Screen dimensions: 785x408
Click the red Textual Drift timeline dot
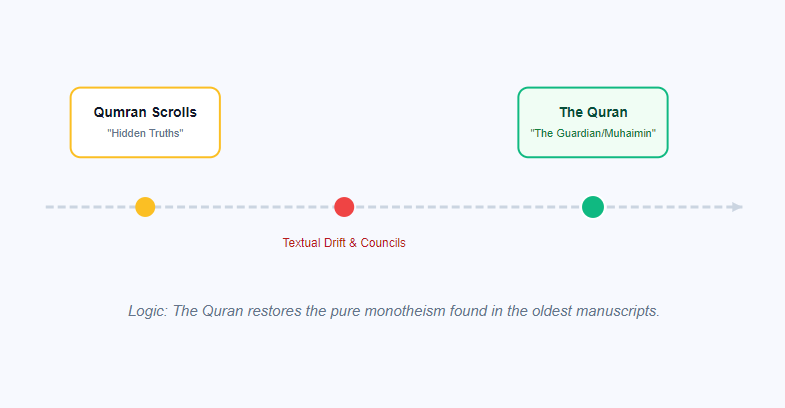[x=344, y=207]
